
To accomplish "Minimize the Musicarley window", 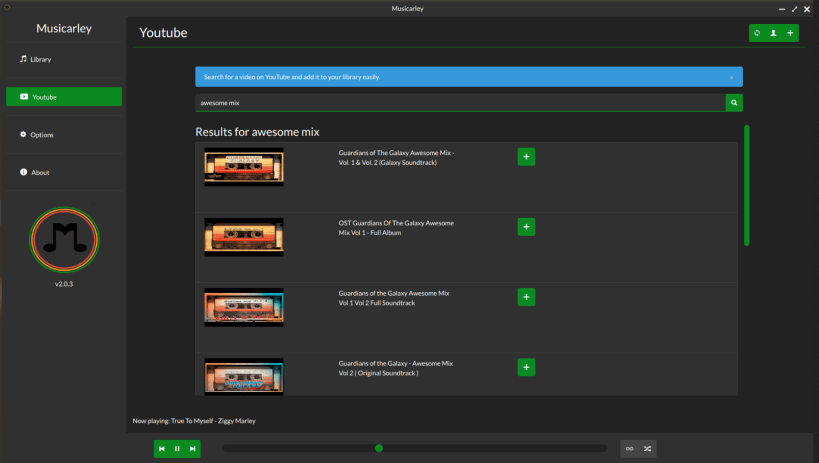I will point(782,9).
